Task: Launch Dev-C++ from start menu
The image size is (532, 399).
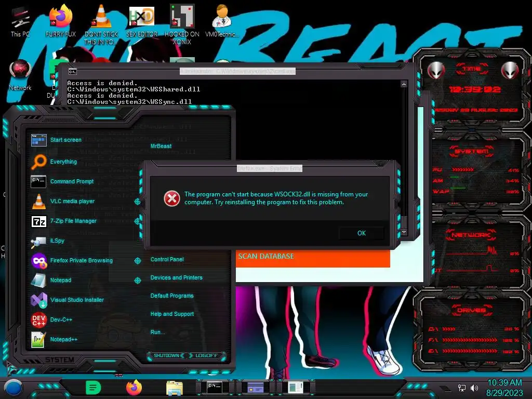Action: pos(51,320)
